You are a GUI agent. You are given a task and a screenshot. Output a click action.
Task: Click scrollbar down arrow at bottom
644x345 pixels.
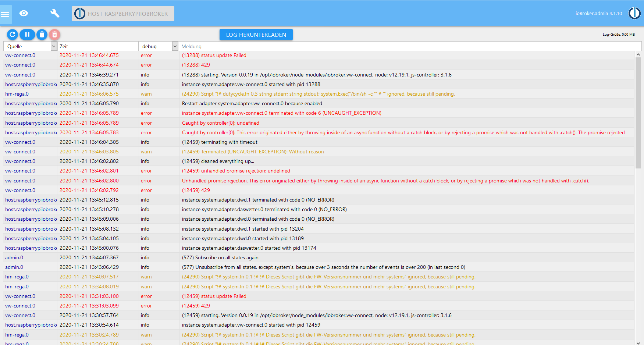(638, 342)
